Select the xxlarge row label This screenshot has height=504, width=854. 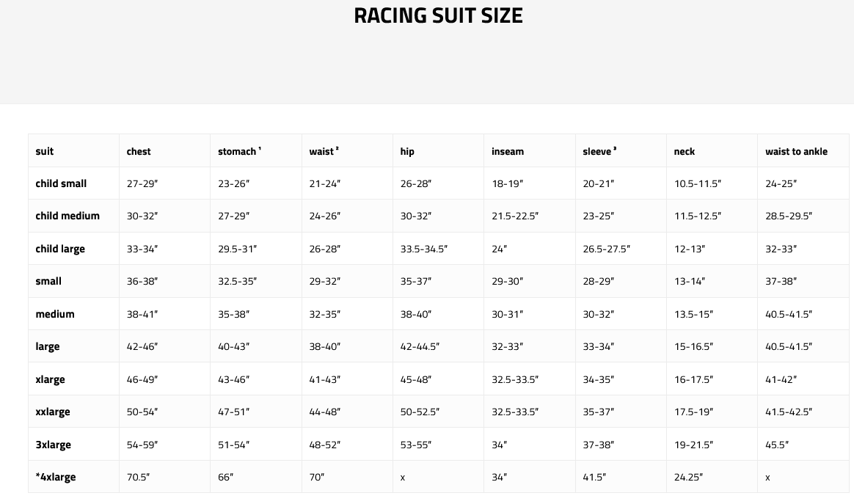(x=53, y=412)
